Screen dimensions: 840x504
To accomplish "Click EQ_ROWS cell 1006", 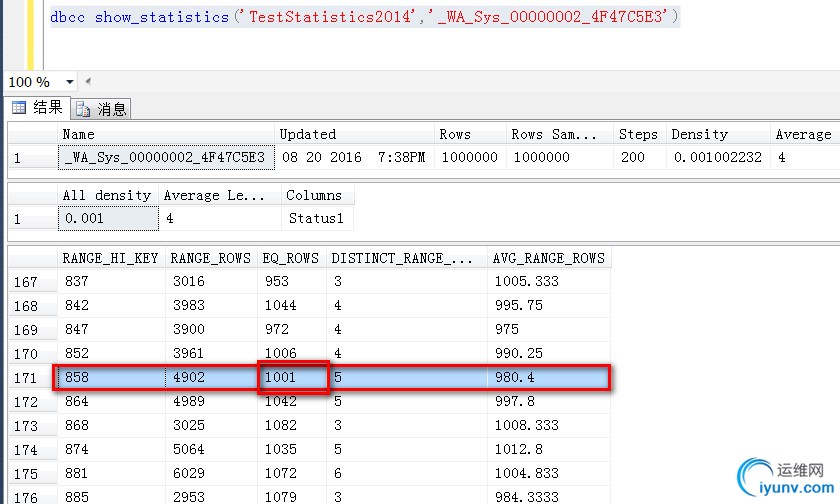I will pos(291,353).
